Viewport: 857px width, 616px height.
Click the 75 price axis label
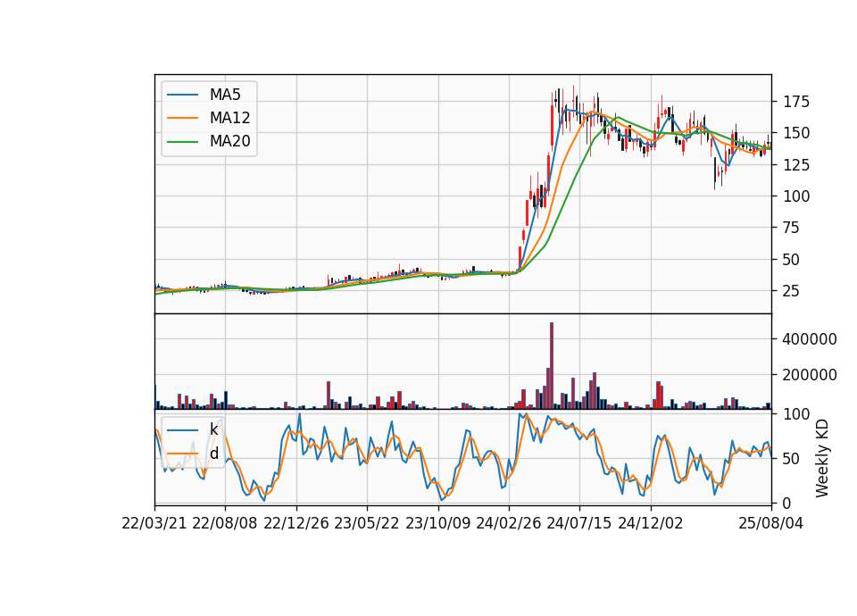792,228
